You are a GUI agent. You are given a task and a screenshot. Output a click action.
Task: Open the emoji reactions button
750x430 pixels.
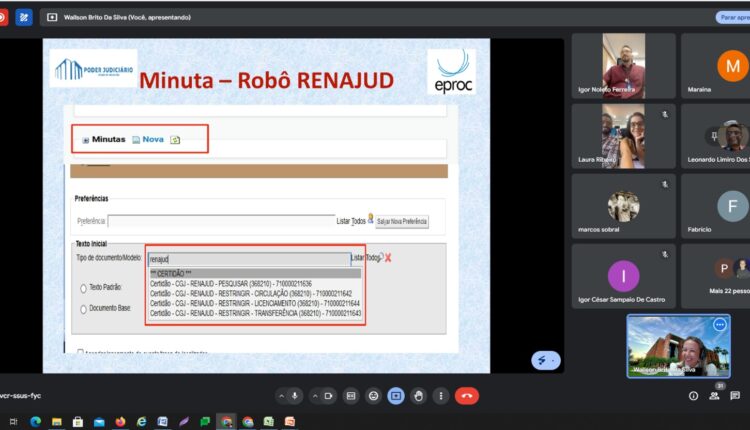click(x=373, y=395)
